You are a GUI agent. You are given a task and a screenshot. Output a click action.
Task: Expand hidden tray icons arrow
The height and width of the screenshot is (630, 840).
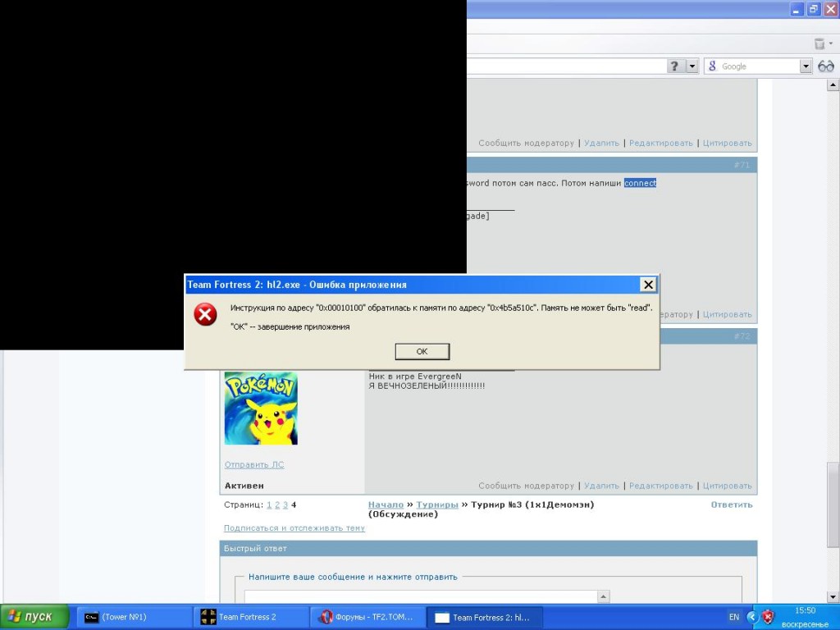pyautogui.click(x=752, y=617)
